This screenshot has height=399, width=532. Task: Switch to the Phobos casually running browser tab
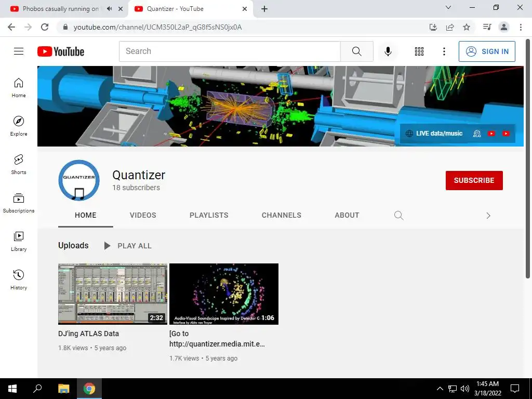[x=60, y=9]
